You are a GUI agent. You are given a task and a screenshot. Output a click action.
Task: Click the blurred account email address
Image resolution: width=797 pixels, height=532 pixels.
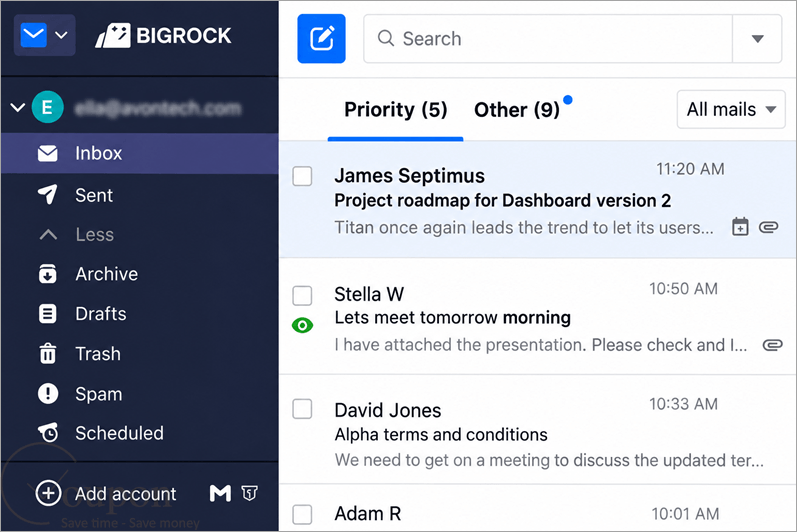click(x=158, y=108)
